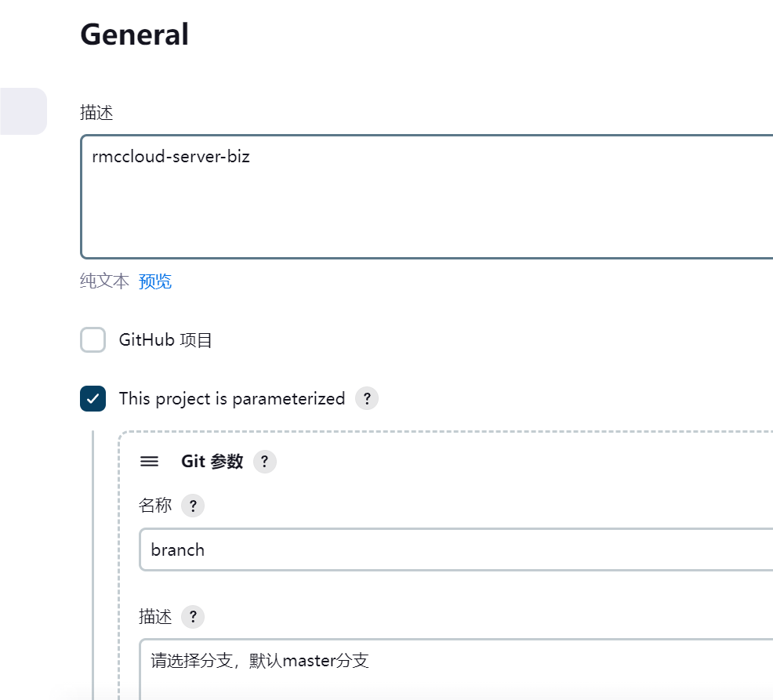Screen dimensions: 773x700
Task: Select the highlighted sidebar item on left
Action: point(24,111)
